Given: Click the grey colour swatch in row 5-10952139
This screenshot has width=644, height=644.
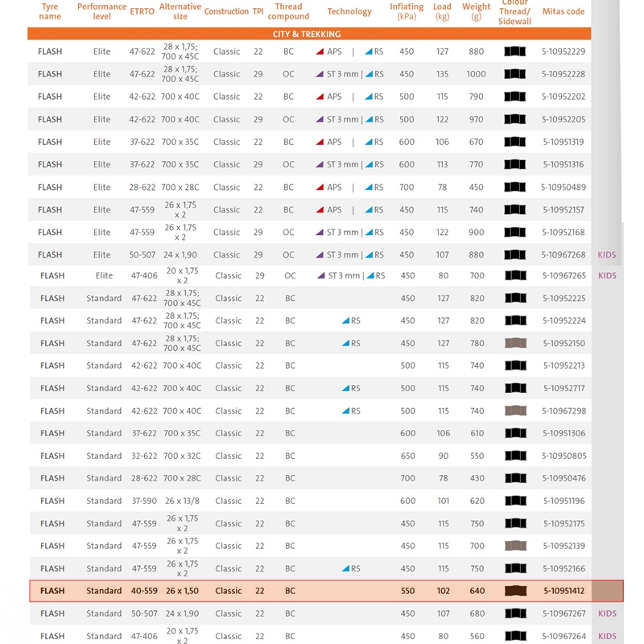Looking at the screenshot, I should (515, 546).
